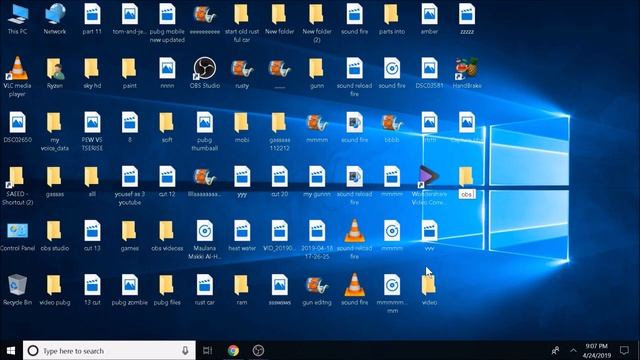Open the 'paint' folder
This screenshot has width=640, height=360.
[x=129, y=73]
